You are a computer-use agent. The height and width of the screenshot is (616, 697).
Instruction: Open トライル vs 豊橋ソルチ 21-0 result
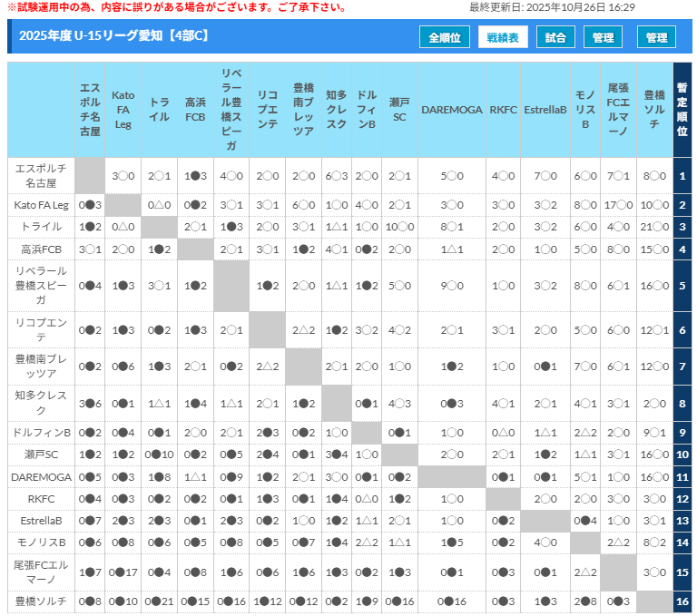click(x=654, y=227)
